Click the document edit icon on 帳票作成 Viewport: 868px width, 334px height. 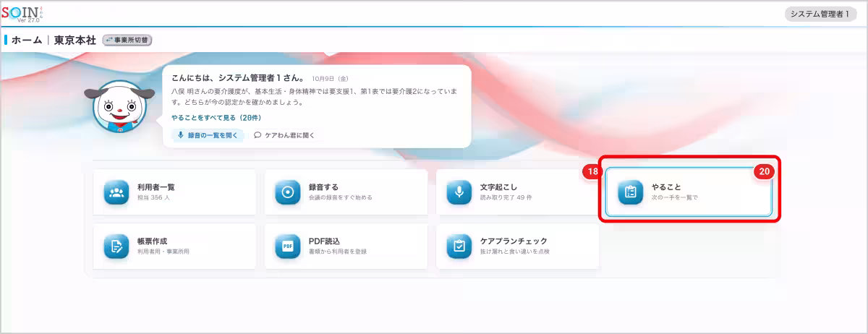click(116, 247)
